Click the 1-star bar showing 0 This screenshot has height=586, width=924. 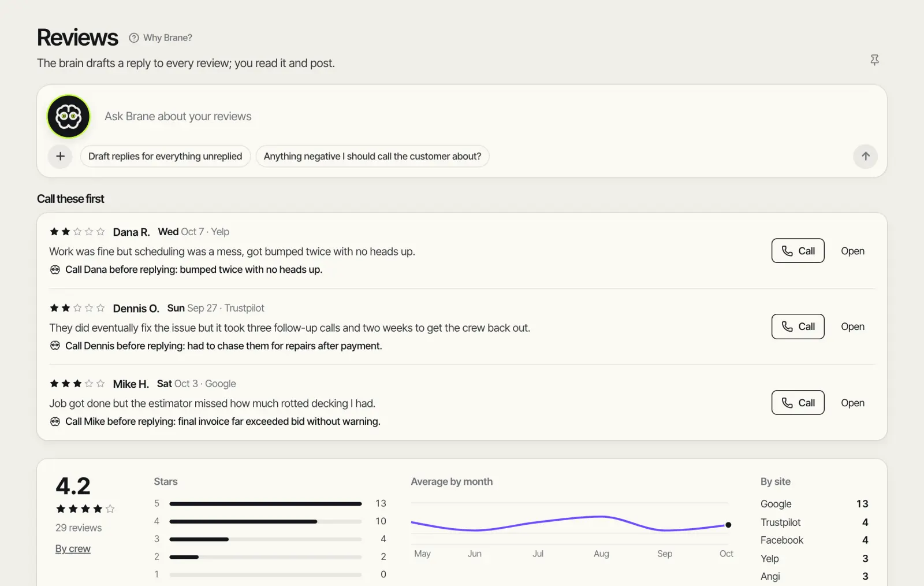266,574
